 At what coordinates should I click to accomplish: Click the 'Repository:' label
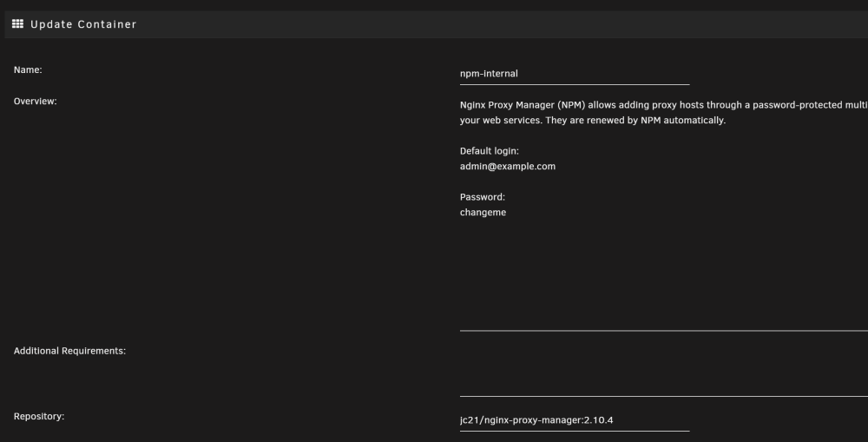click(x=39, y=417)
